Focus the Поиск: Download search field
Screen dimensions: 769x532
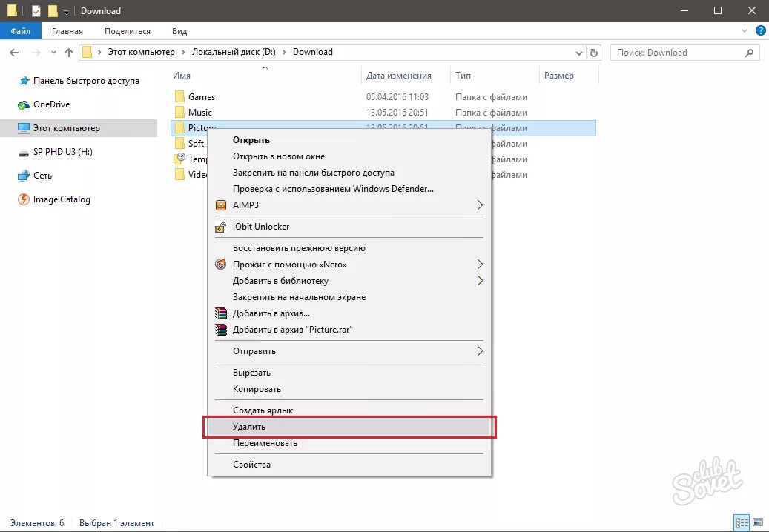coord(684,53)
